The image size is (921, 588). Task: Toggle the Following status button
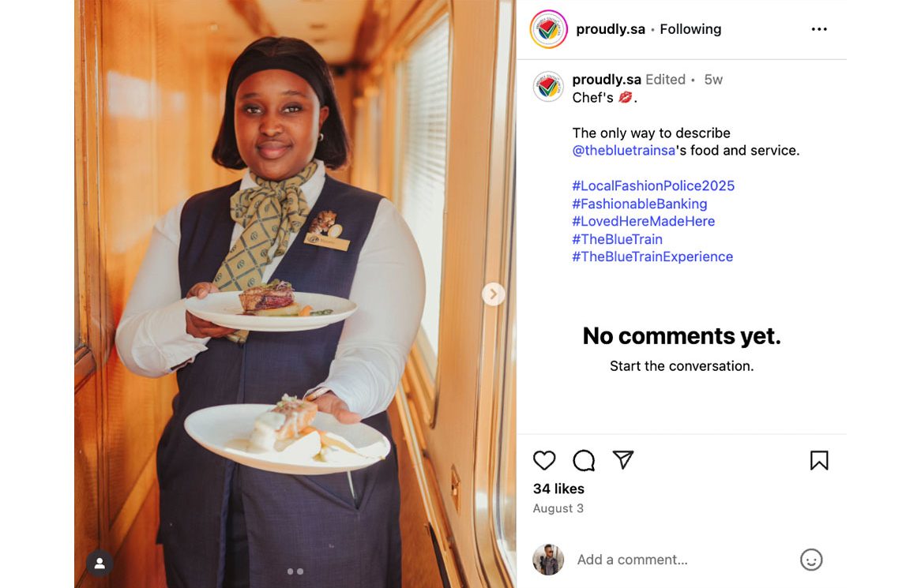pos(690,29)
